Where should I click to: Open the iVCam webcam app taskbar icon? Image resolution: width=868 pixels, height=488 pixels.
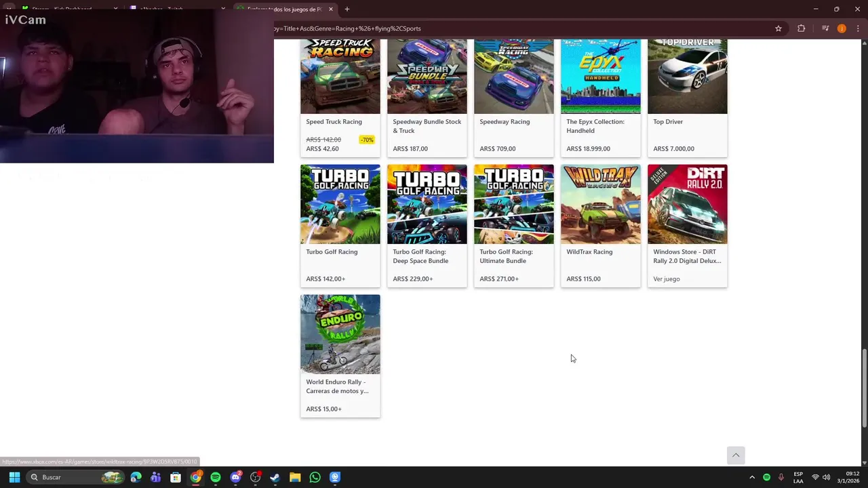pyautogui.click(x=335, y=477)
